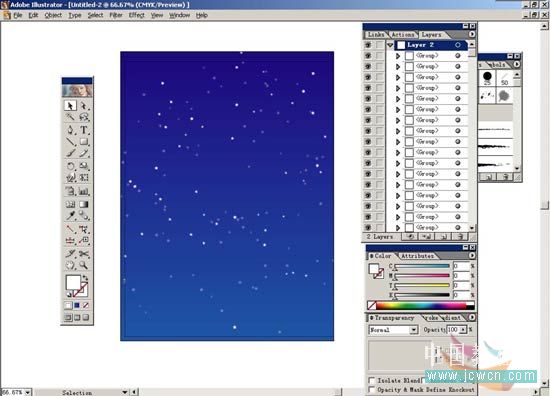
Task: Set paint to None button in toolbox
Action: pyautogui.click(x=86, y=306)
